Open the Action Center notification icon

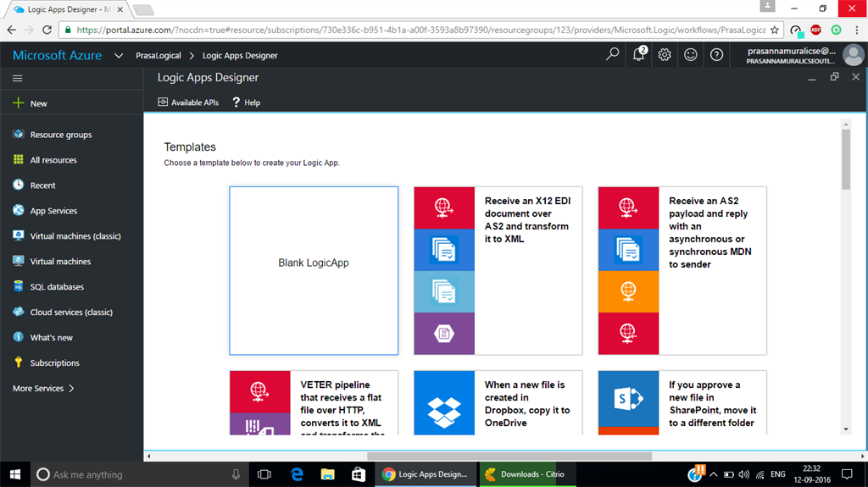pyautogui.click(x=847, y=474)
